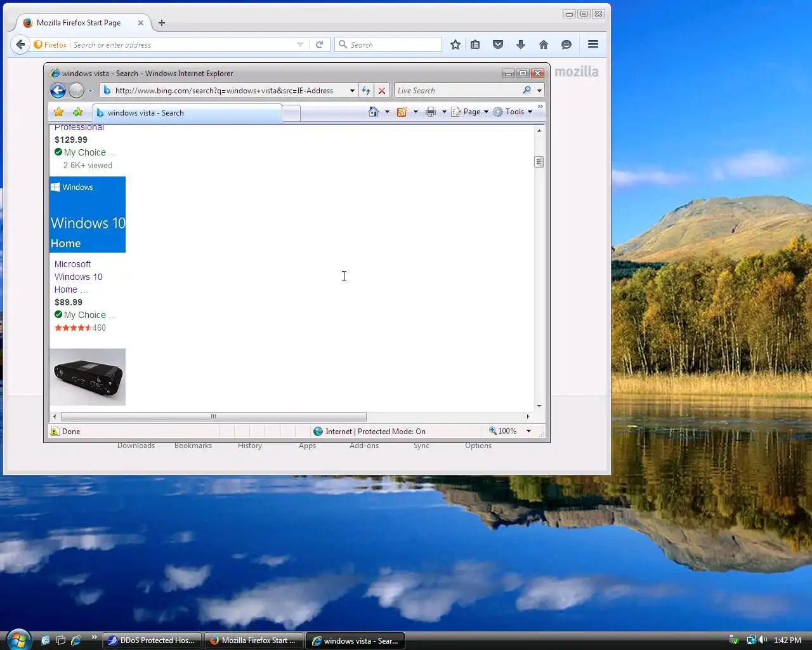Click the Firefox Pocket icon
The image size is (812, 650).
pyautogui.click(x=498, y=44)
